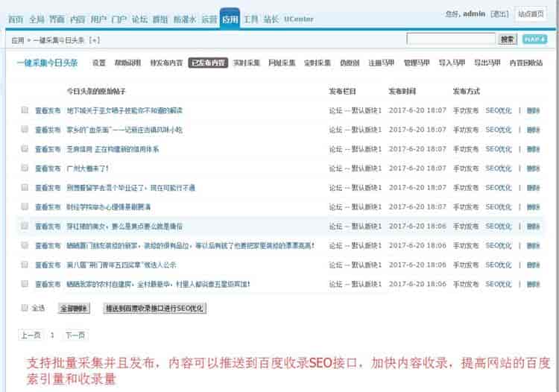Open the 应用 tab in top navigation
This screenshot has height=392, width=559.
point(230,19)
